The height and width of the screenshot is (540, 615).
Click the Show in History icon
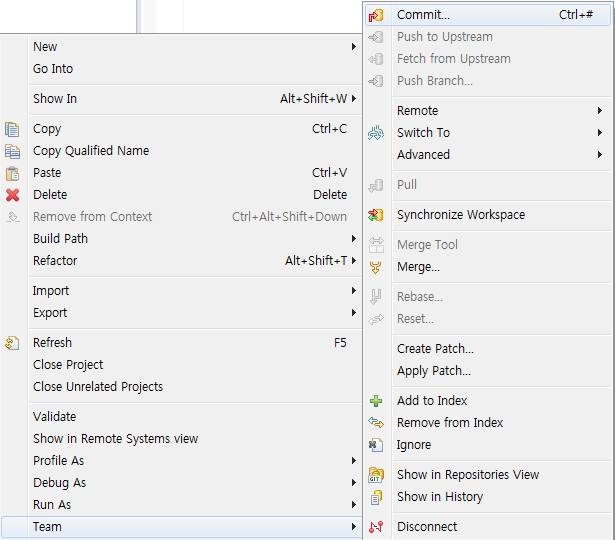[x=376, y=497]
